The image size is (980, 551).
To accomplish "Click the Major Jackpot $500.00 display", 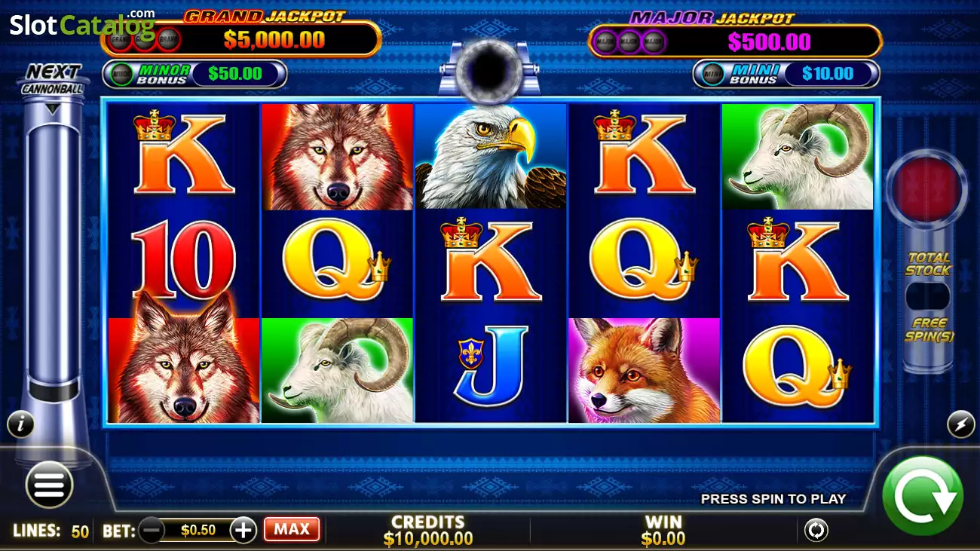I will [x=735, y=41].
